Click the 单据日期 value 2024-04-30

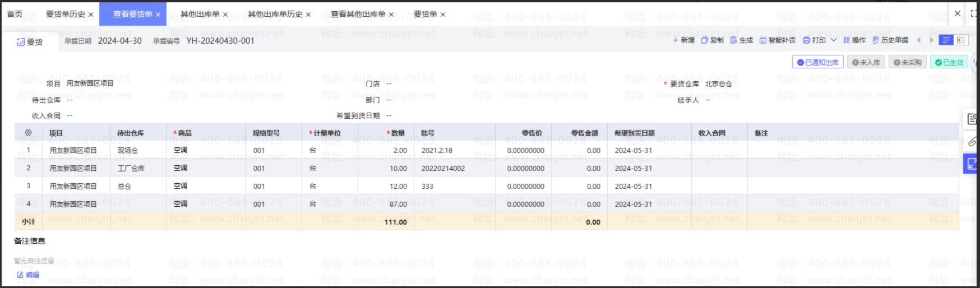click(120, 41)
